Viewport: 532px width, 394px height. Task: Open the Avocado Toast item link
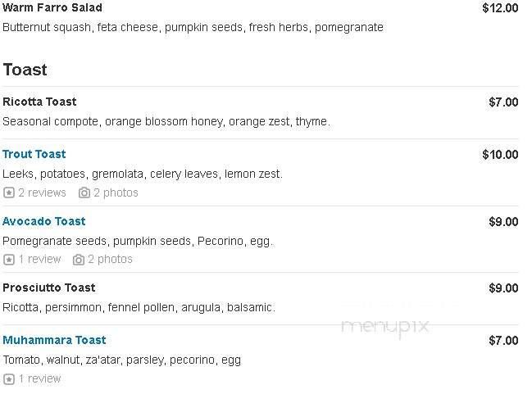[x=43, y=221]
